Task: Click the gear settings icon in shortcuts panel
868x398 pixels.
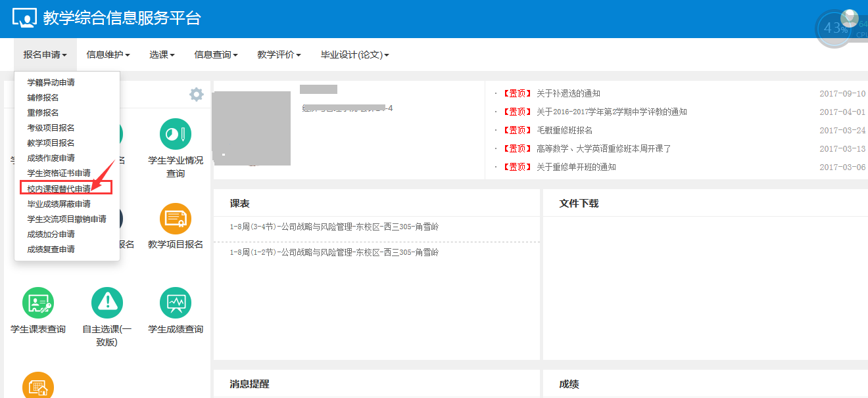Action: (196, 95)
